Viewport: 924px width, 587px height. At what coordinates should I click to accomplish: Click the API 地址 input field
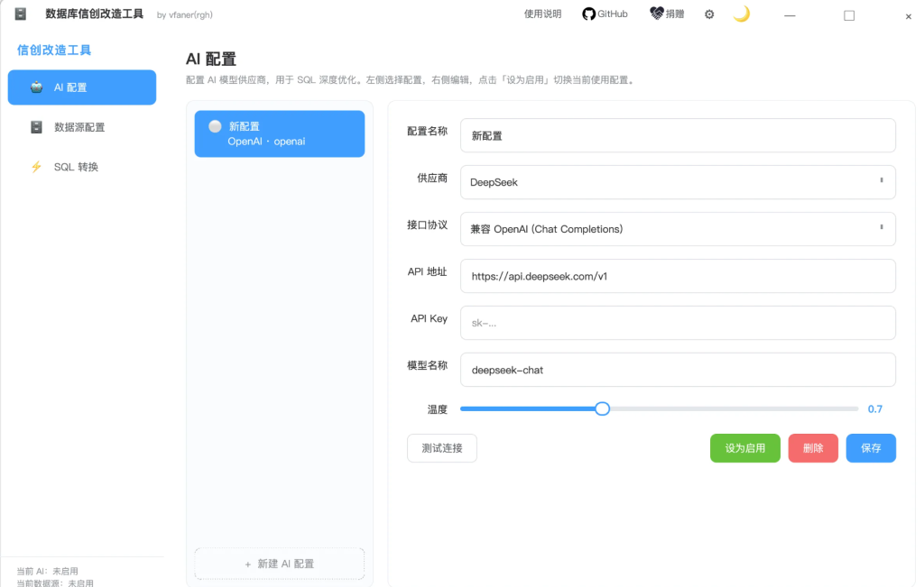click(678, 276)
